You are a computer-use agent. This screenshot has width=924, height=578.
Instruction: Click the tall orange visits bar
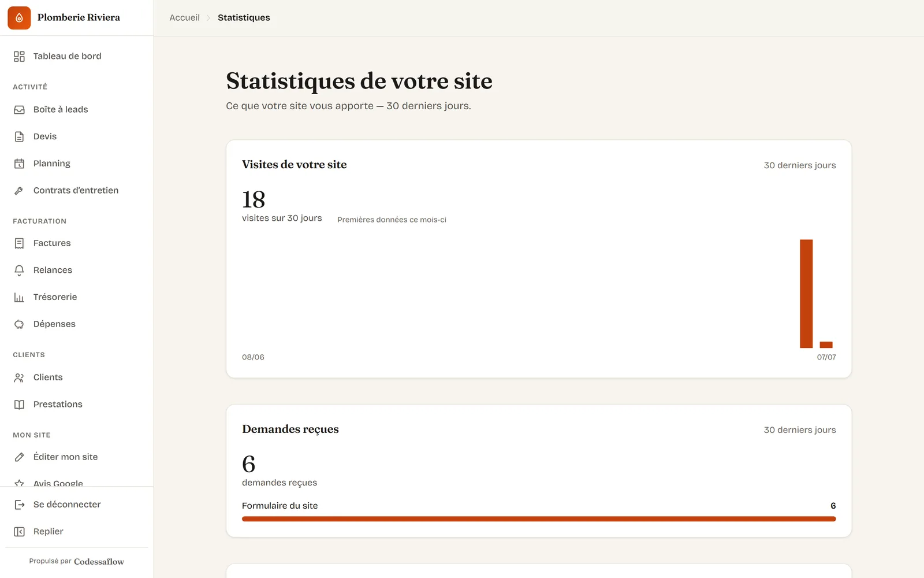806,294
